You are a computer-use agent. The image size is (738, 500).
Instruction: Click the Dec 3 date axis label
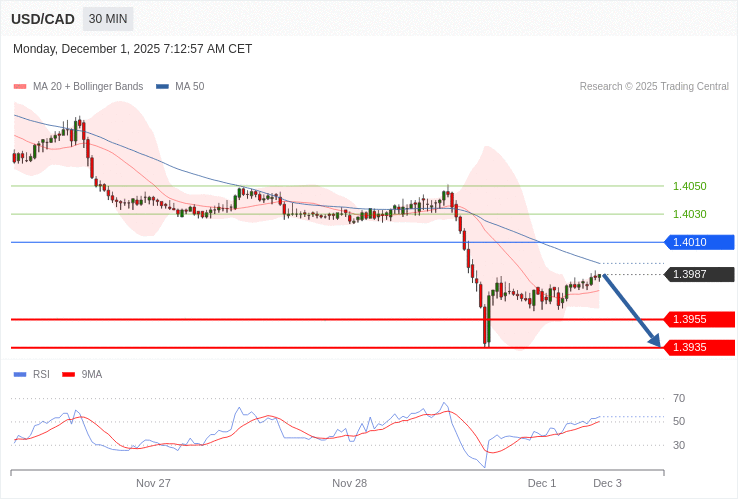[607, 483]
